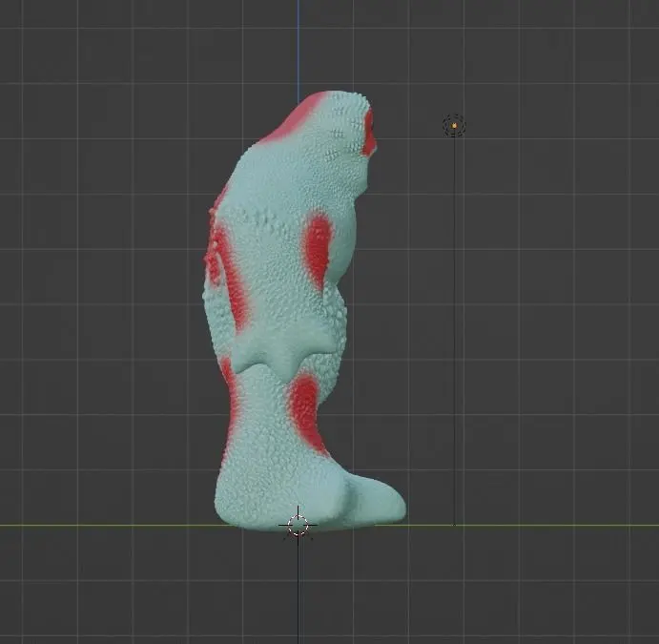Select the point light object
The height and width of the screenshot is (644, 659).
point(454,125)
